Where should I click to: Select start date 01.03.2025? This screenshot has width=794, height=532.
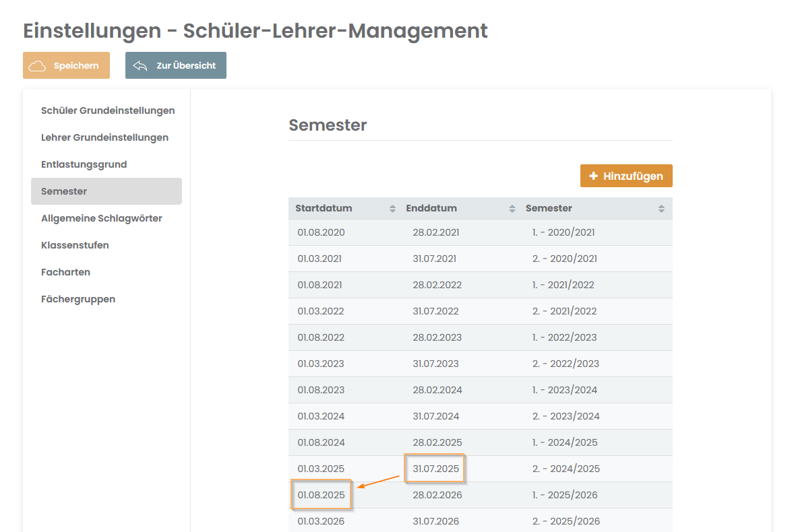coord(321,469)
